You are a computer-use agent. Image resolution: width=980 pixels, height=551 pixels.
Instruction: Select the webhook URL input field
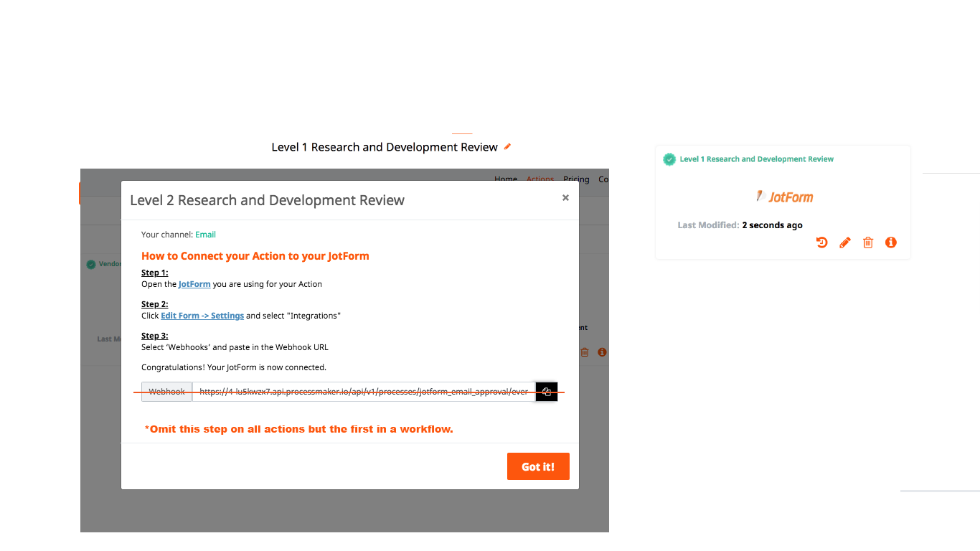(x=359, y=391)
